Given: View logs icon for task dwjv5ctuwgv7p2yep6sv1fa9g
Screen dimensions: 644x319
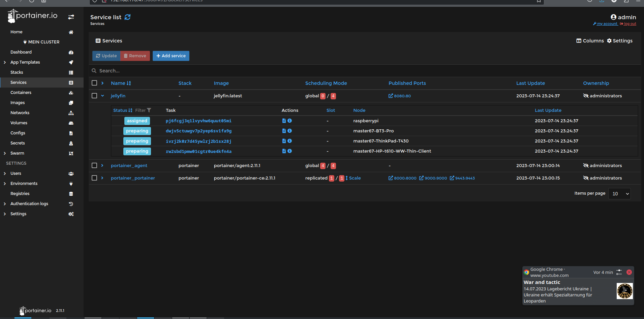Looking at the screenshot, I should pos(284,131).
